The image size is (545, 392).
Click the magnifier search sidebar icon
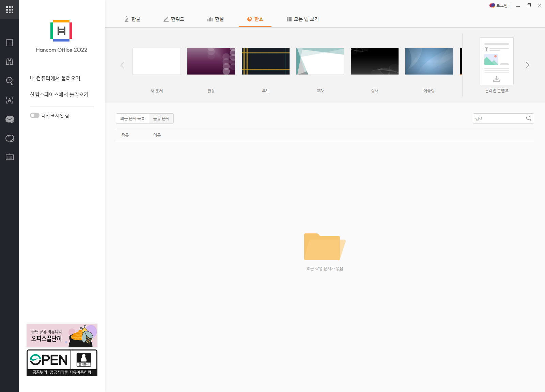10,81
